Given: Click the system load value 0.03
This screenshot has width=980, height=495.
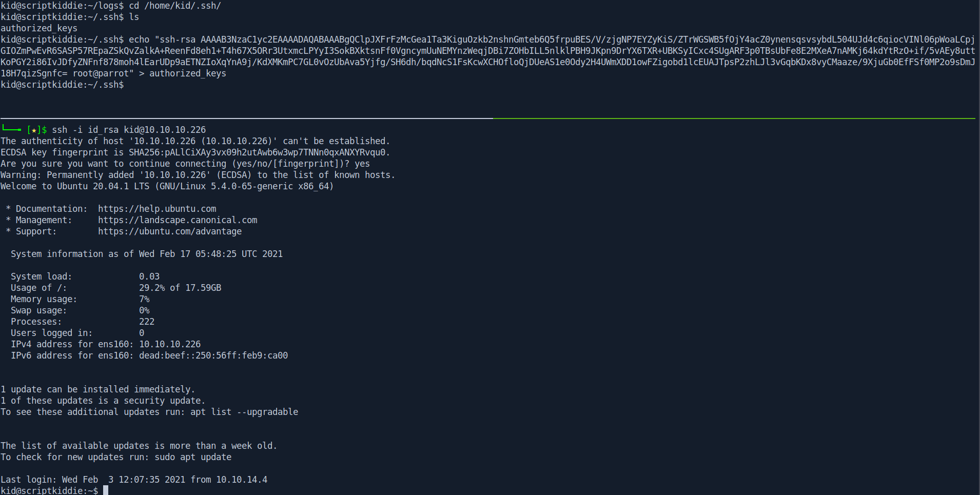Looking at the screenshot, I should pos(149,276).
